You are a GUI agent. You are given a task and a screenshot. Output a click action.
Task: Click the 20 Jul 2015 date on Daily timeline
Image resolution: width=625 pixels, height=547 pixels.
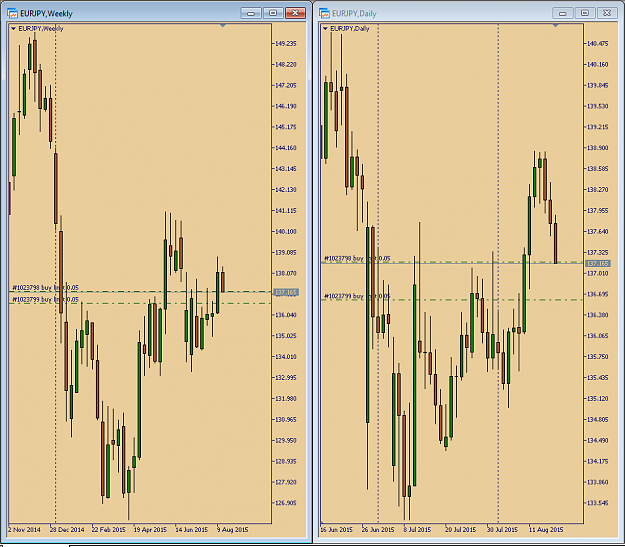pyautogui.click(x=461, y=530)
